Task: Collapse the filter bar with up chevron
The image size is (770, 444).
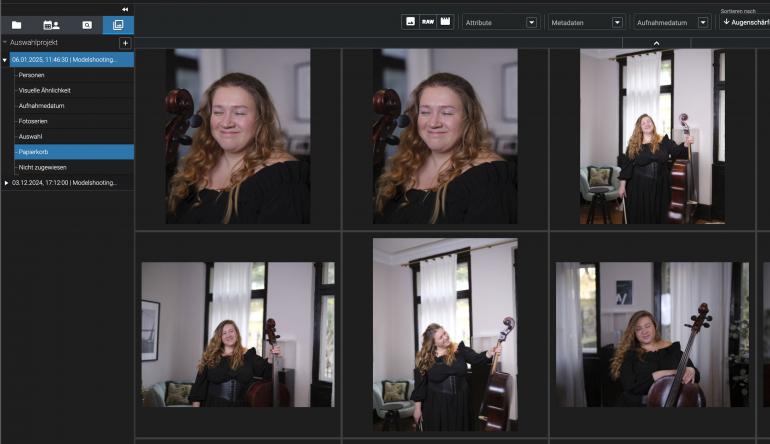Action: pos(657,43)
